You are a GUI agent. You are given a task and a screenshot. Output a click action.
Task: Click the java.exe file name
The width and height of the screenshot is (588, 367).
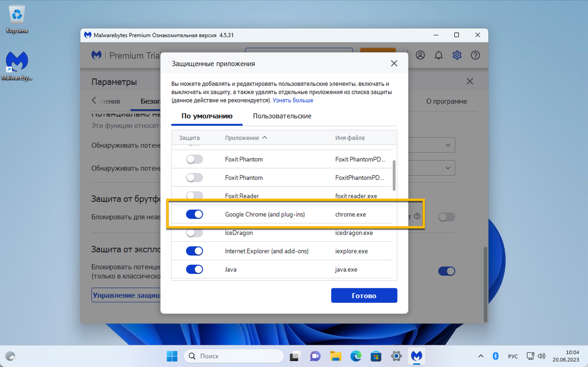coord(346,270)
